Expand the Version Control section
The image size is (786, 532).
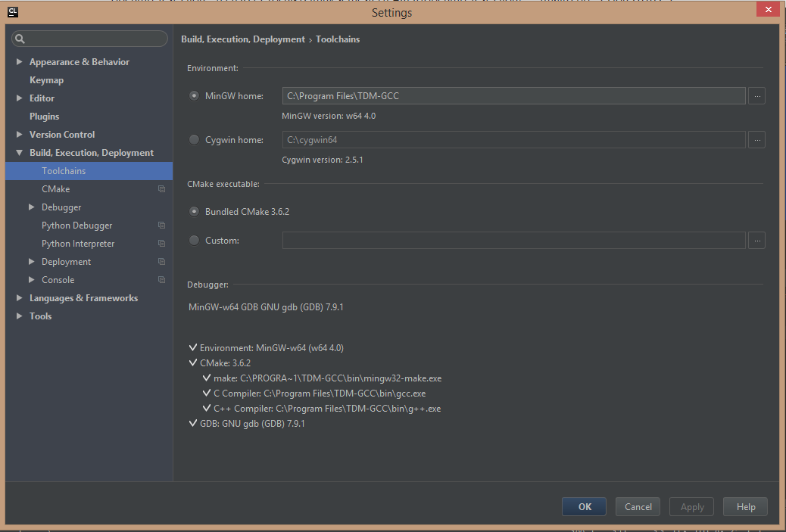19,134
